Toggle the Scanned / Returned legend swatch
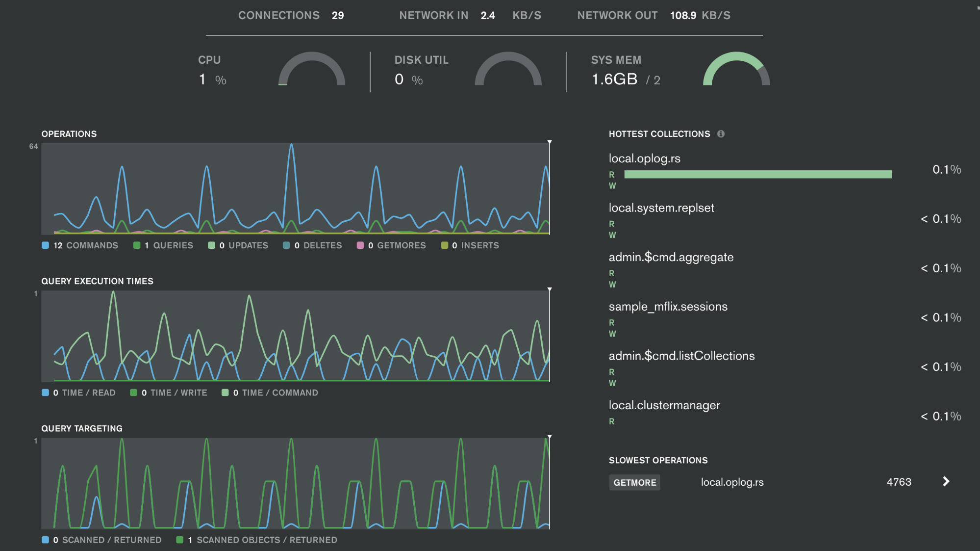The image size is (980, 551). tap(46, 540)
